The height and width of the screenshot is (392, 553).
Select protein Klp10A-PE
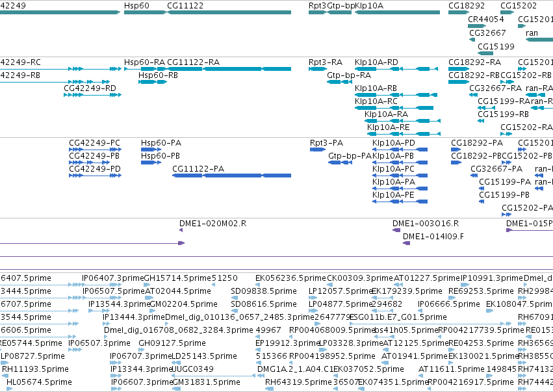[x=400, y=202]
